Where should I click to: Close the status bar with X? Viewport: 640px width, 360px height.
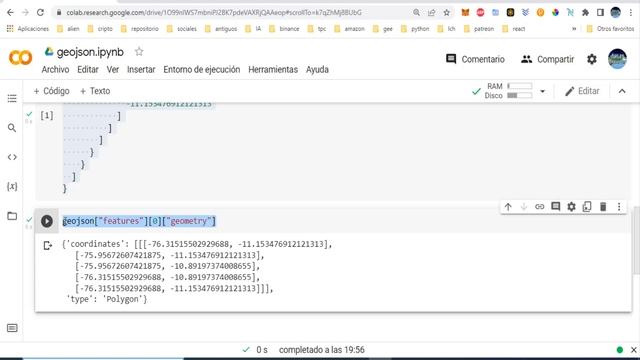tap(633, 350)
